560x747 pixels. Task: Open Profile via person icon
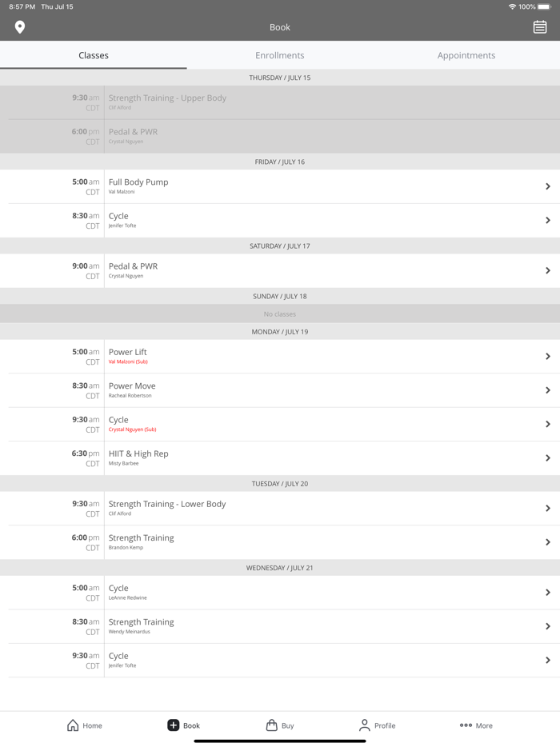pyautogui.click(x=364, y=725)
